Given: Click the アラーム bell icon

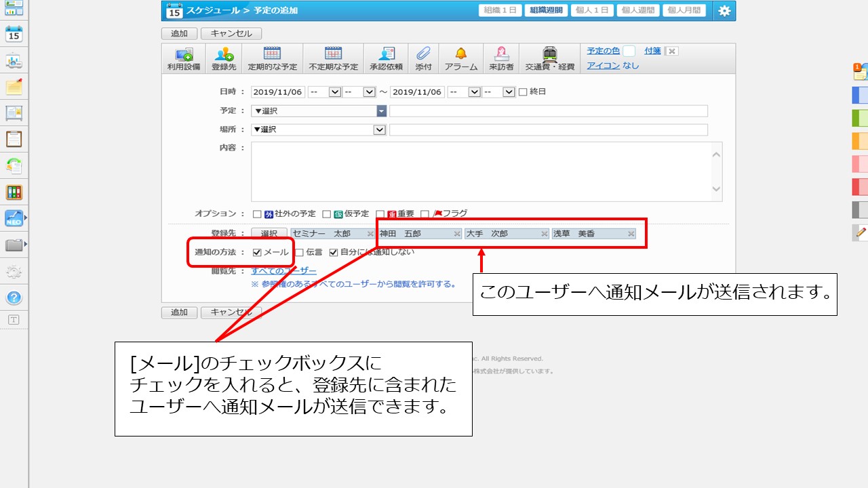Looking at the screenshot, I should tap(460, 54).
